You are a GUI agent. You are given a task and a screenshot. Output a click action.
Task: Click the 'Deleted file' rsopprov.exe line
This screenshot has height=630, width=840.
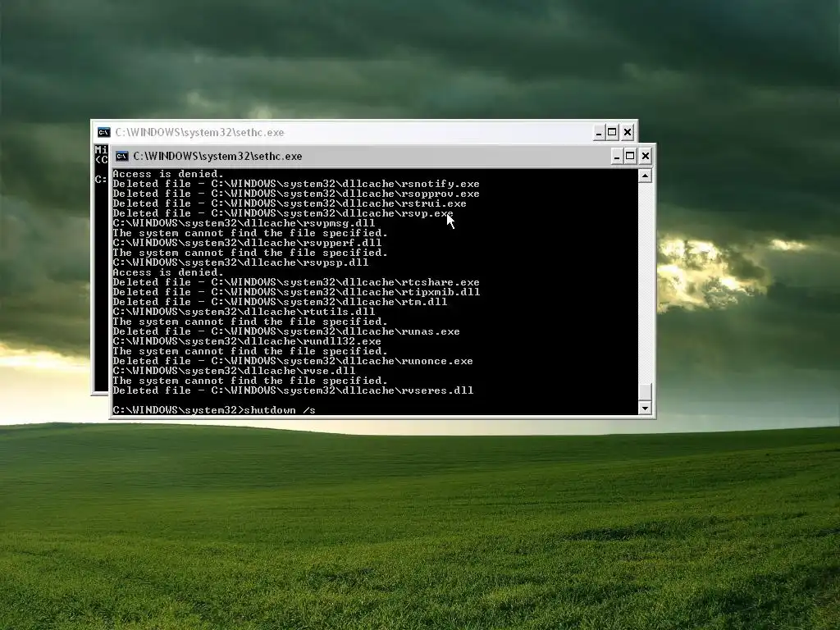click(x=295, y=194)
